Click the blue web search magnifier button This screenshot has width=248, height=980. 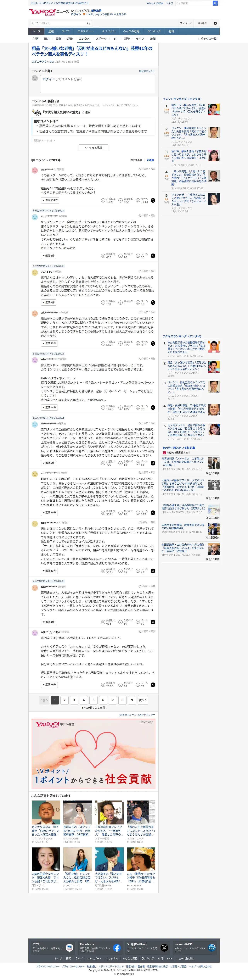point(215,3)
